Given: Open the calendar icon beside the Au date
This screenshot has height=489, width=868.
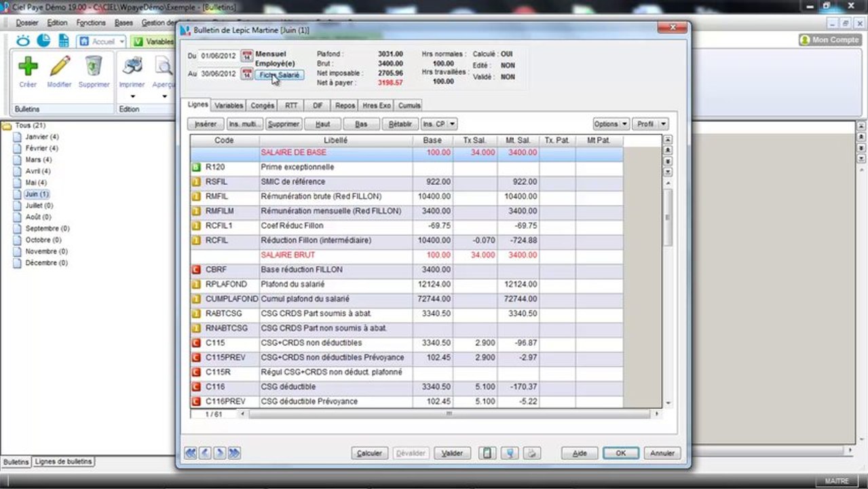Looking at the screenshot, I should (247, 74).
